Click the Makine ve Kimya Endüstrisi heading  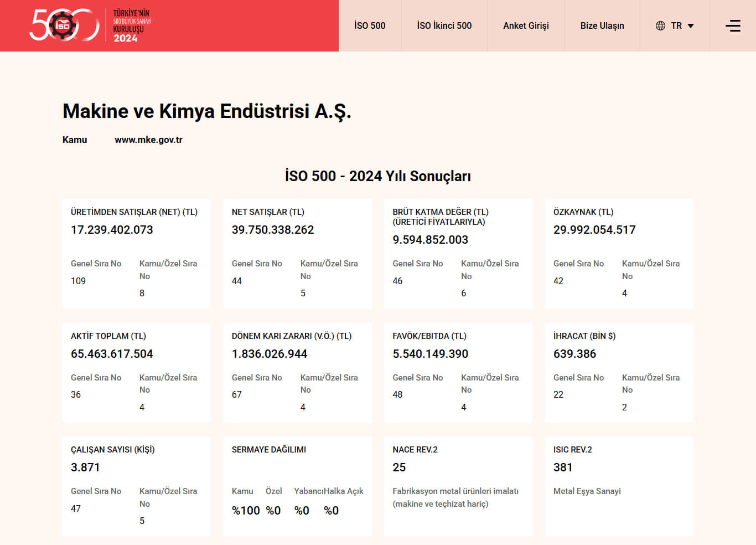click(x=207, y=111)
